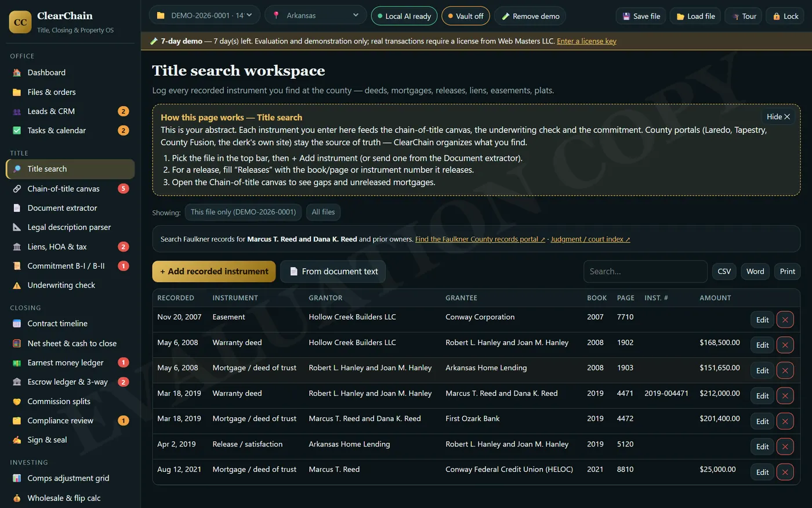Go to Net sheet & cash to close
The width and height of the screenshot is (812, 508).
[x=70, y=344]
